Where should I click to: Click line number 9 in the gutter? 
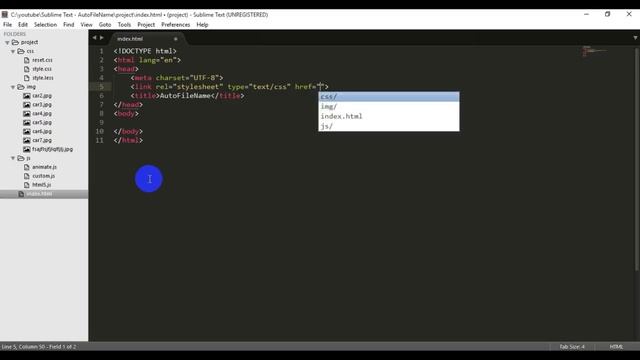[101, 122]
